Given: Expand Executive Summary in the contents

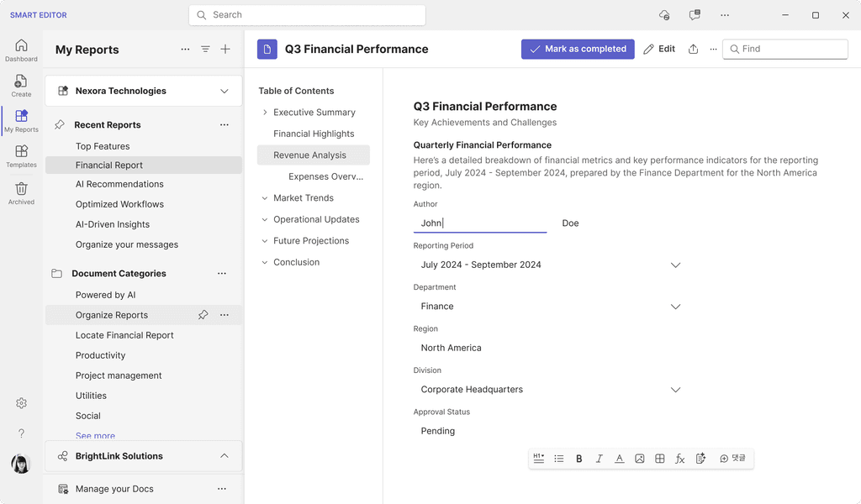Looking at the screenshot, I should (x=265, y=113).
